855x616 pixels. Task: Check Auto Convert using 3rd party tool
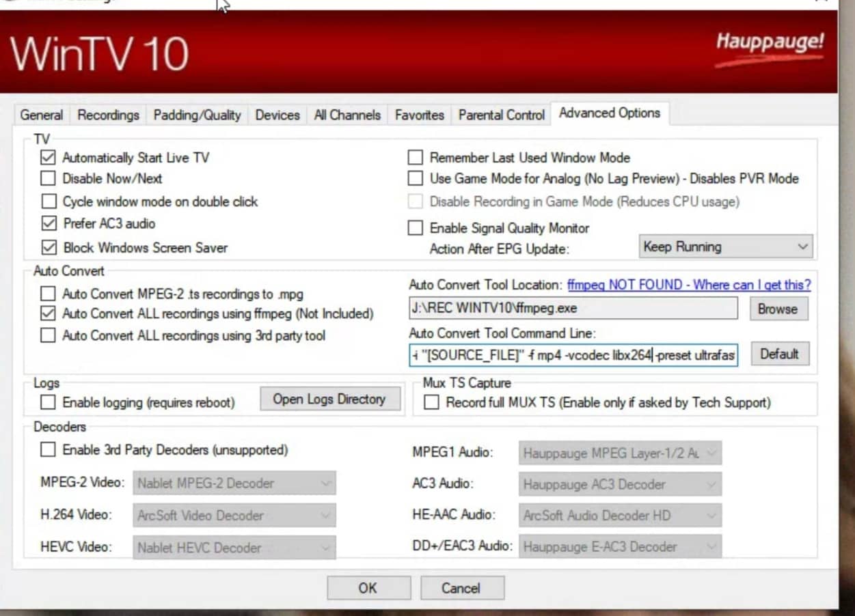(x=48, y=335)
